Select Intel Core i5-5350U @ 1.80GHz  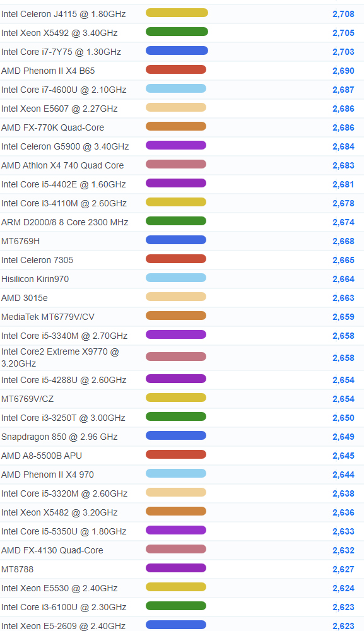pyautogui.click(x=64, y=531)
